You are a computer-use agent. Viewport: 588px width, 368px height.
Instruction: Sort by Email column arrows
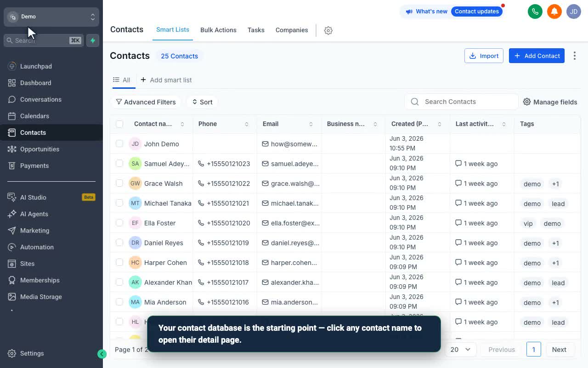pos(311,124)
